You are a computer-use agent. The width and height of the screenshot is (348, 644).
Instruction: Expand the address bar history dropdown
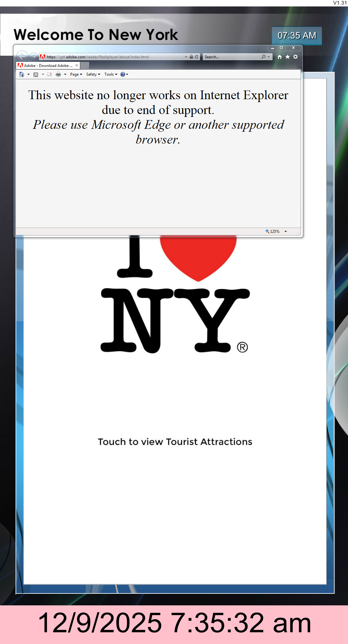(x=186, y=57)
